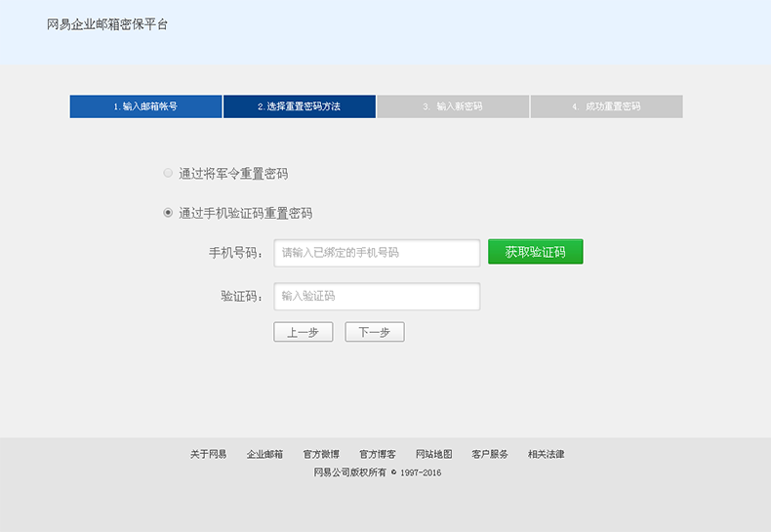Click the 官方博客 footer link
The image size is (771, 532).
[378, 454]
